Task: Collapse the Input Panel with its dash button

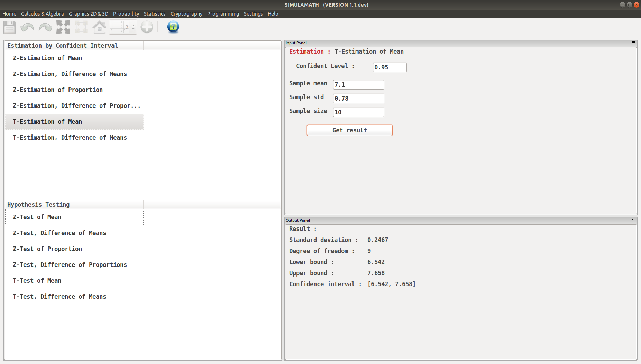Action: tap(634, 42)
